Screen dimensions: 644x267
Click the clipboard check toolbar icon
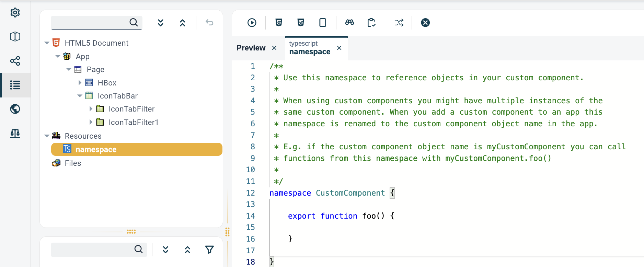tap(371, 23)
